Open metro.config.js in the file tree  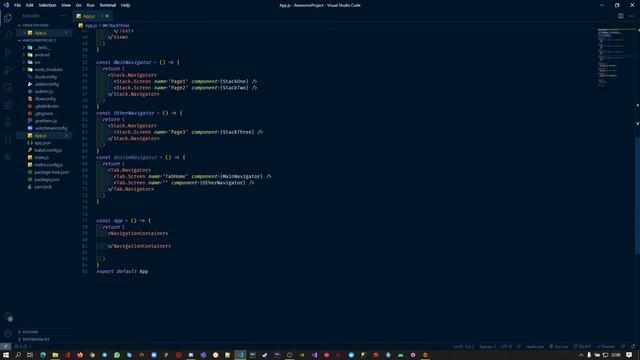point(45,165)
